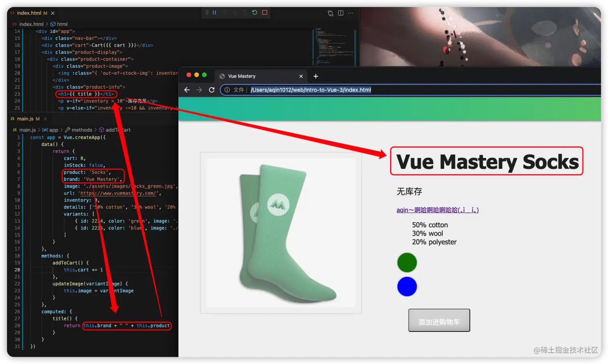The image size is (608, 364).
Task: Click "updateImage(variantImage)" method line
Action: click(x=90, y=284)
